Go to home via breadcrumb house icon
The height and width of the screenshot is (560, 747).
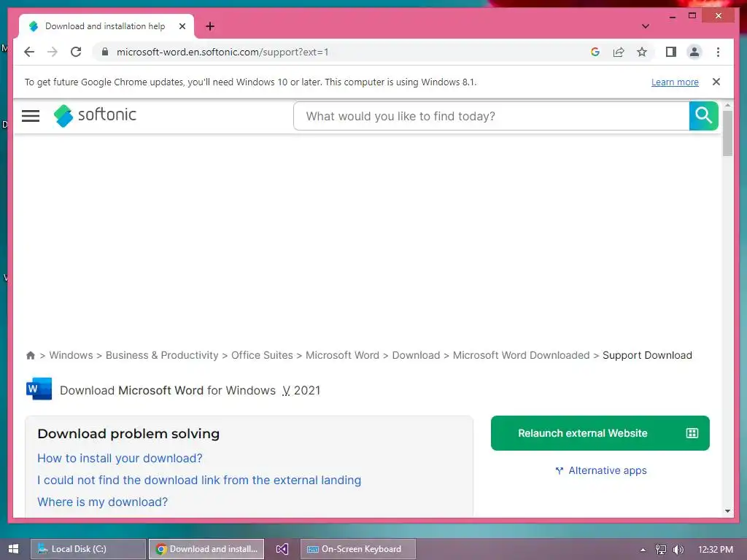coord(31,355)
